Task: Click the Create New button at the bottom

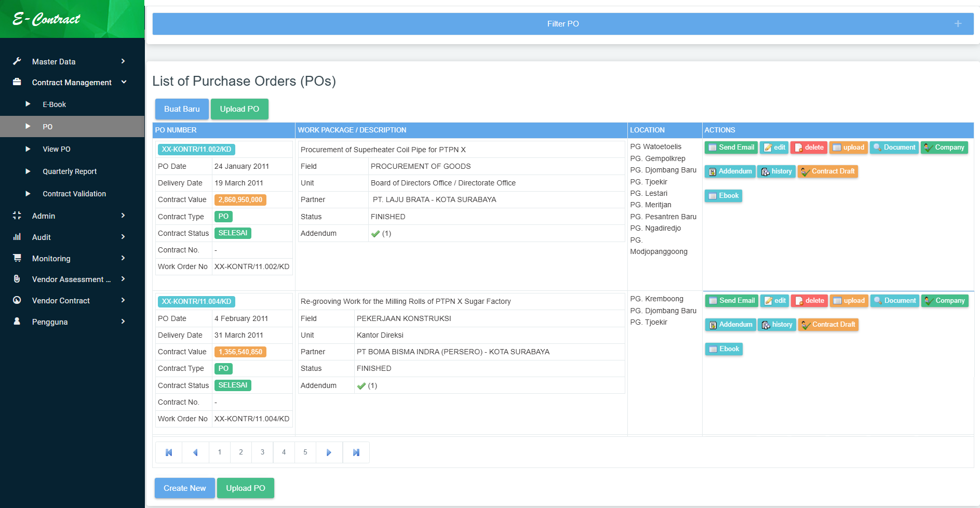Action: click(184, 488)
